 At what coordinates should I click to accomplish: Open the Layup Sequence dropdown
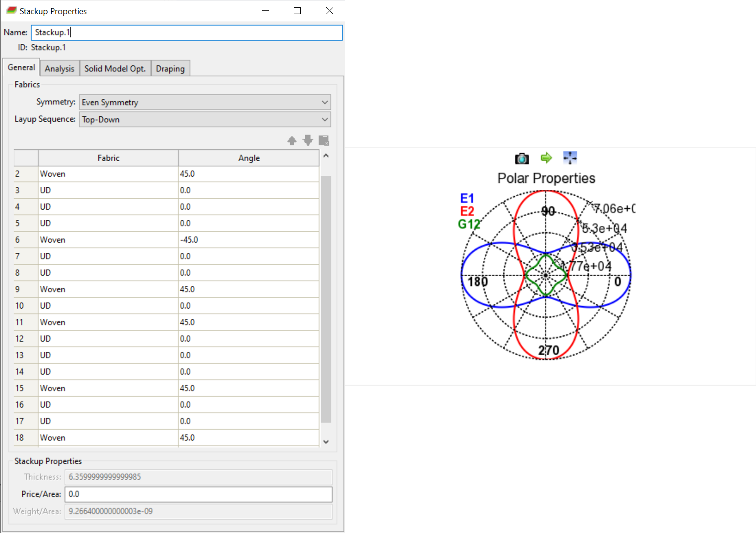pyautogui.click(x=205, y=119)
